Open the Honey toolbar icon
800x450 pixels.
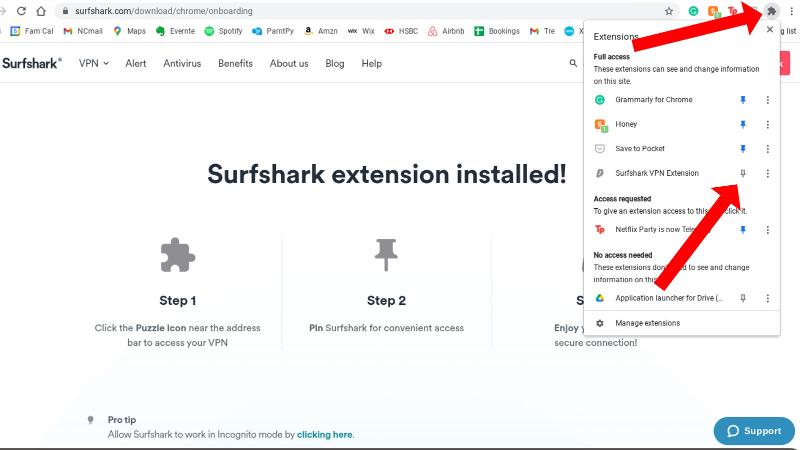click(x=714, y=11)
